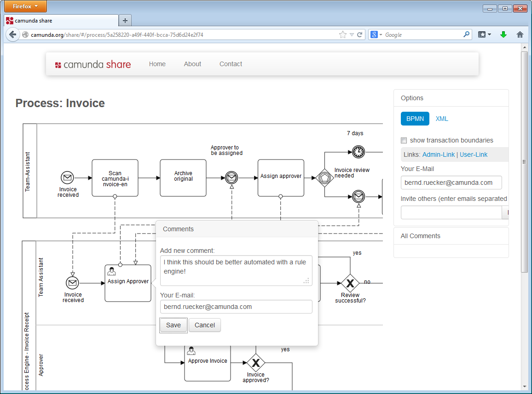Click the Your E-Mail field in Options panel
532x394 pixels.
click(x=451, y=183)
